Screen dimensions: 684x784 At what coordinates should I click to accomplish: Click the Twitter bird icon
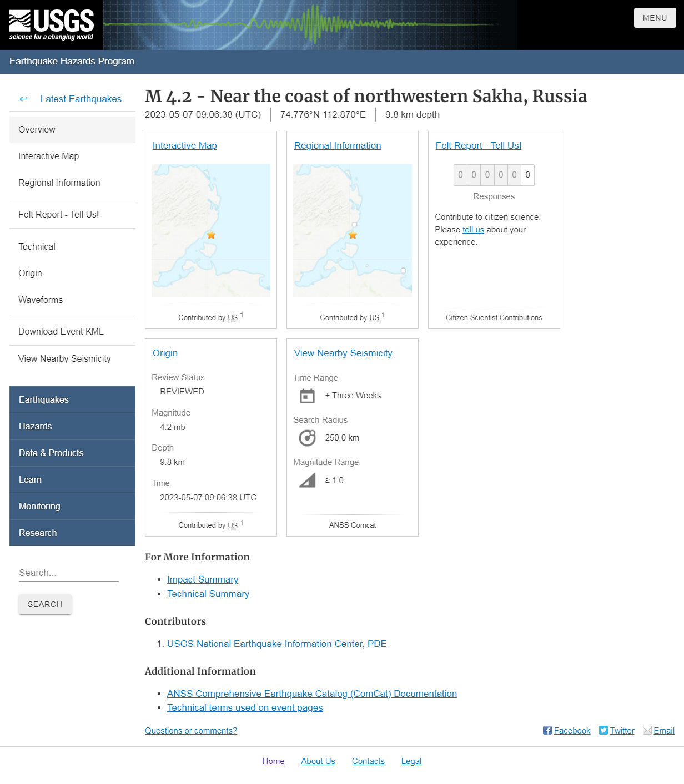coord(603,730)
